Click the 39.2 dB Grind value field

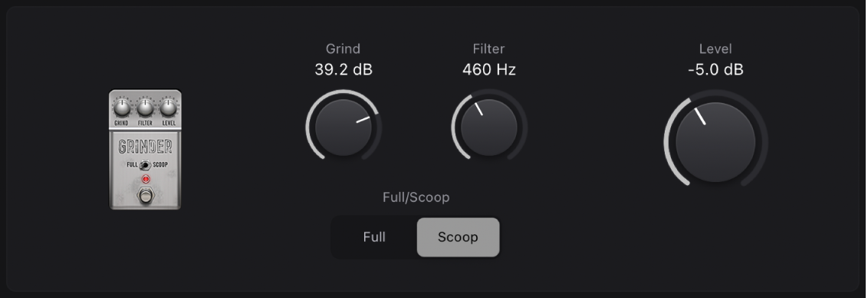tap(344, 70)
